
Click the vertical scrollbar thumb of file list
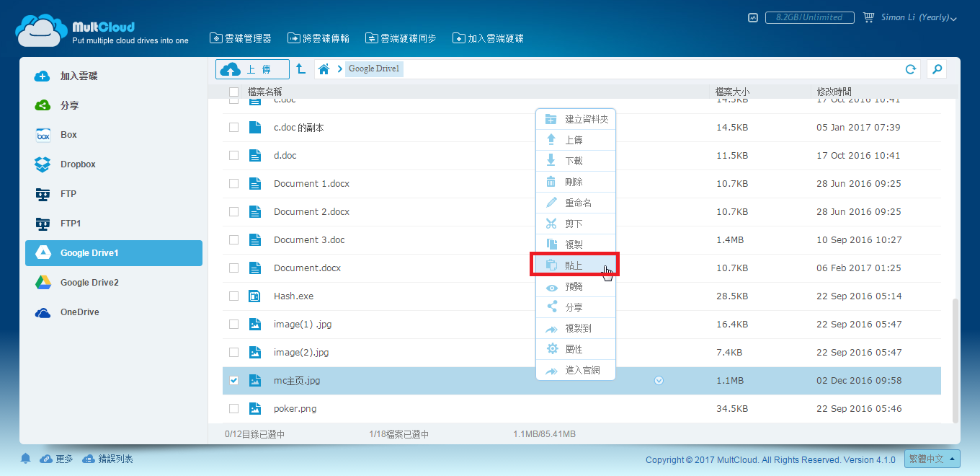point(956,361)
